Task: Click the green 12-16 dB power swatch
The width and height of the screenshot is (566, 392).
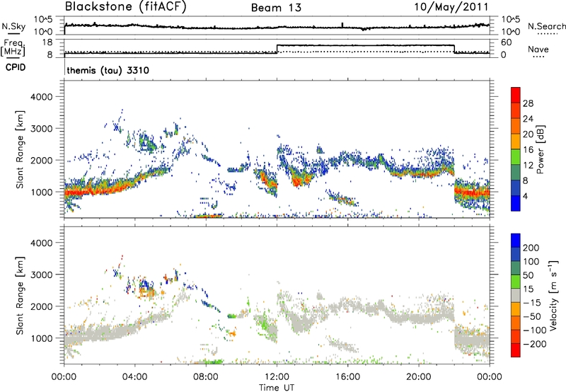Action: (x=516, y=157)
